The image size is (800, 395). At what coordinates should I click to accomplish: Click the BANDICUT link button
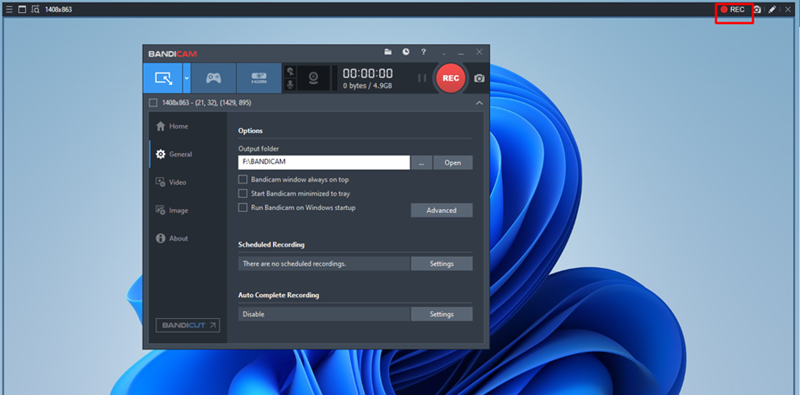pos(187,325)
